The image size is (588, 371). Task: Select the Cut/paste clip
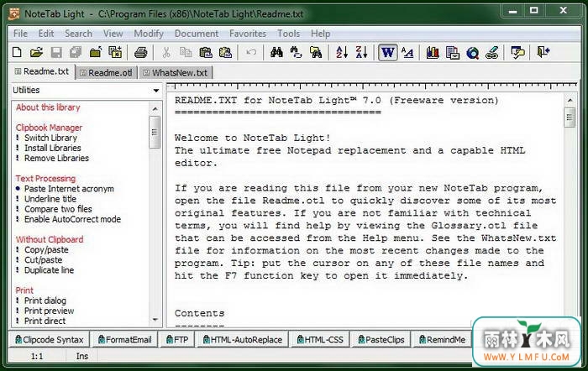[x=43, y=260]
